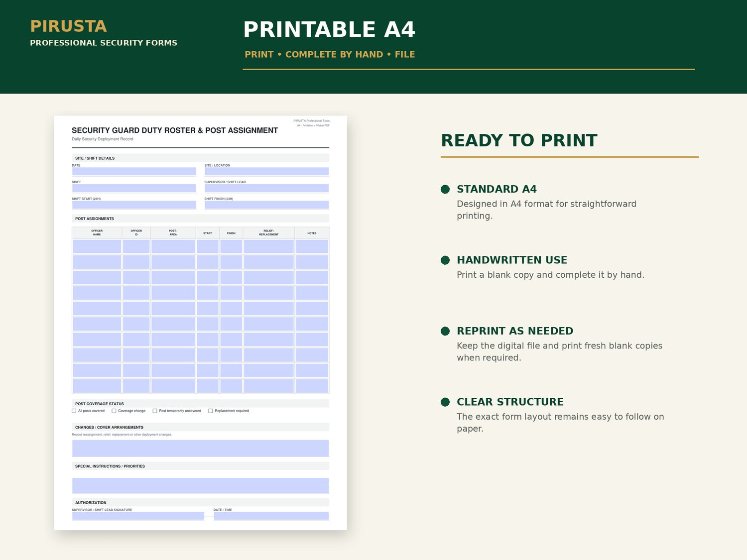
Task: Tick the Coverage change checkbox
Action: point(114,411)
